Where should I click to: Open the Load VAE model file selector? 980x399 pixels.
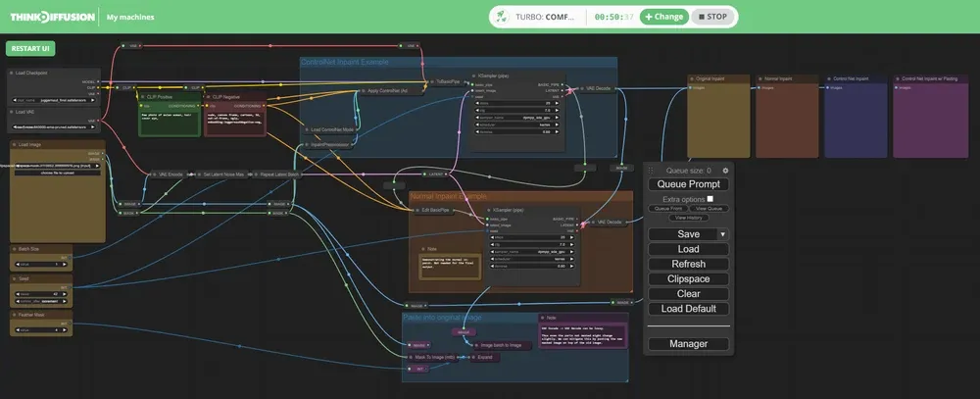click(54, 127)
